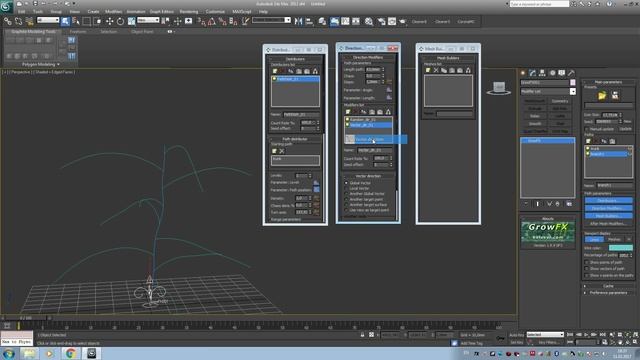
Task: Expand the Preference parameters rollout
Action: [608, 293]
